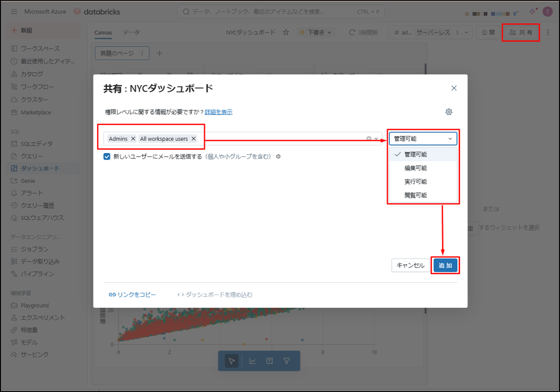Click the search bar at the top

coord(280,12)
